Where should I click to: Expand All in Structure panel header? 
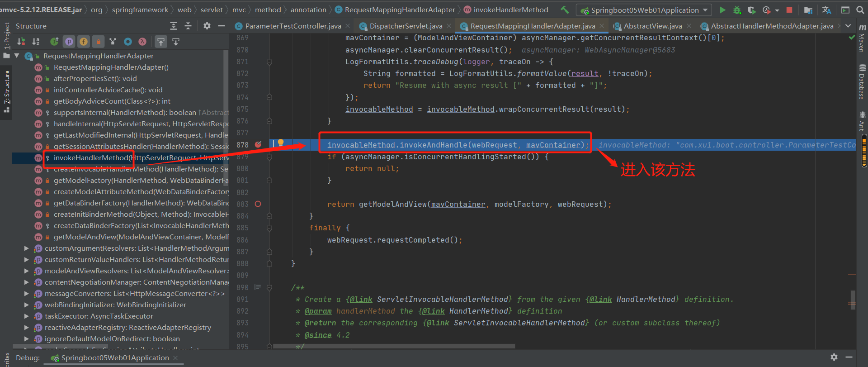pos(174,26)
